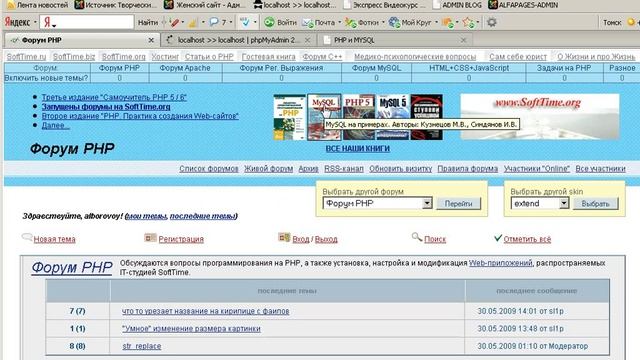Click the speech bubble comments icon
This screenshot has width=640, height=360.
tap(214, 22)
